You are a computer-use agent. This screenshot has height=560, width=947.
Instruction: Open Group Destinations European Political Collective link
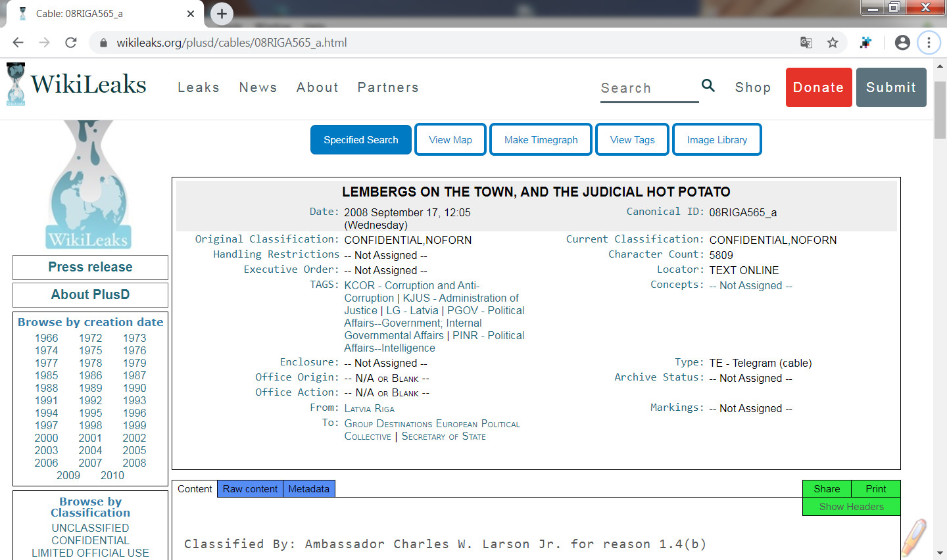[432, 430]
